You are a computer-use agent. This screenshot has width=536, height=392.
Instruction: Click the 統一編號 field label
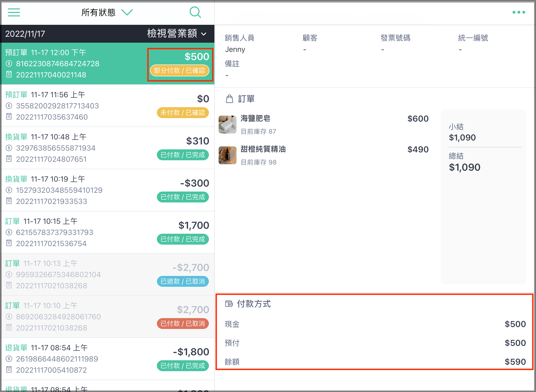click(x=473, y=38)
